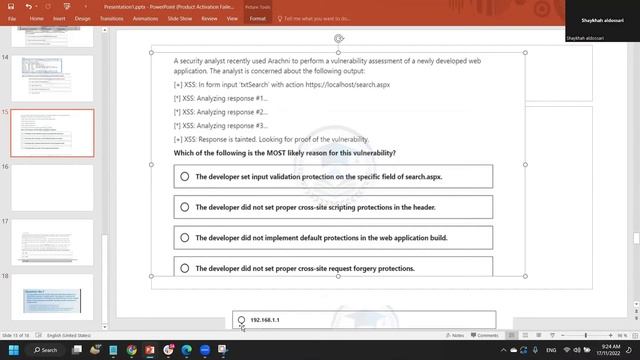The height and width of the screenshot is (360, 640).
Task: Select the cross-site scripting protections radio option
Action: click(x=184, y=207)
